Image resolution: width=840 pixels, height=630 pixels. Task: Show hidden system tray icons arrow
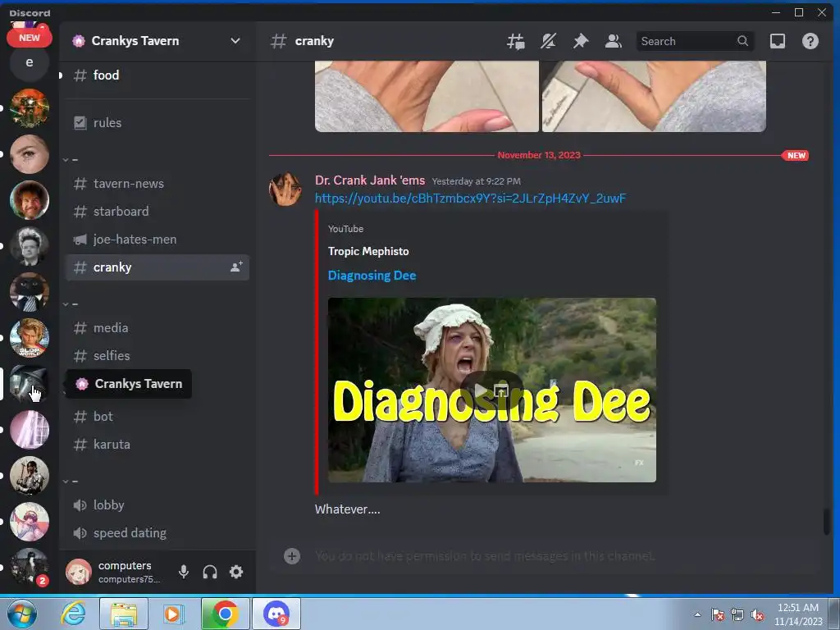[x=697, y=614]
